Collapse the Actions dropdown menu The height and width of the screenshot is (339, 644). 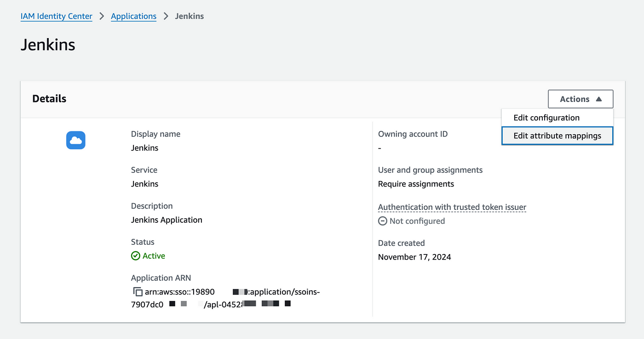coord(581,99)
